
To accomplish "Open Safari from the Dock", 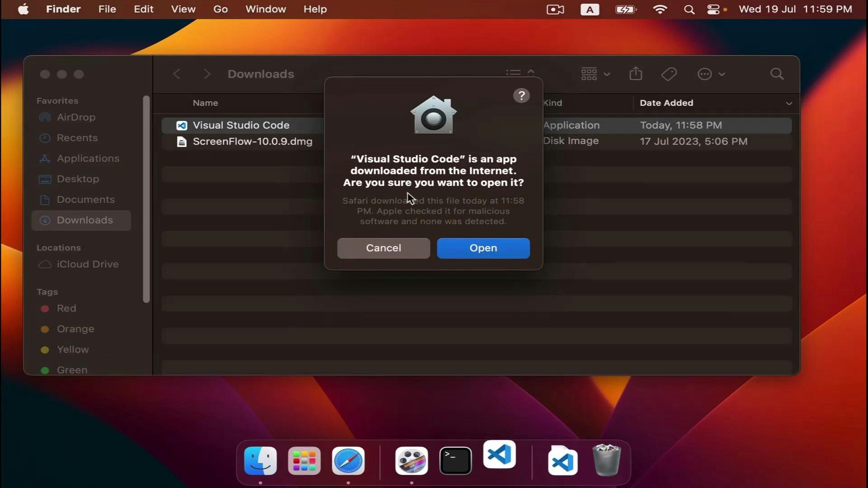I will pyautogui.click(x=348, y=461).
